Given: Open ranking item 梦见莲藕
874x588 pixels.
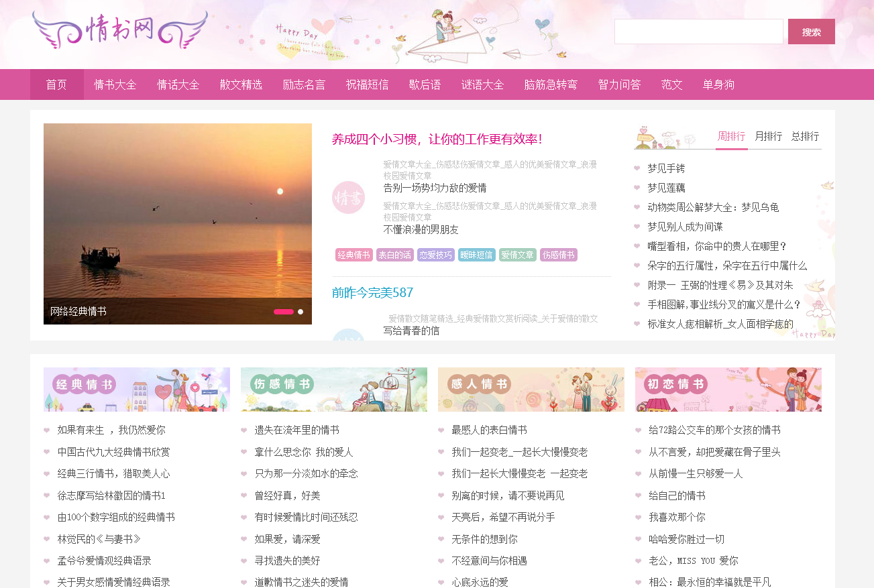Looking at the screenshot, I should [666, 188].
